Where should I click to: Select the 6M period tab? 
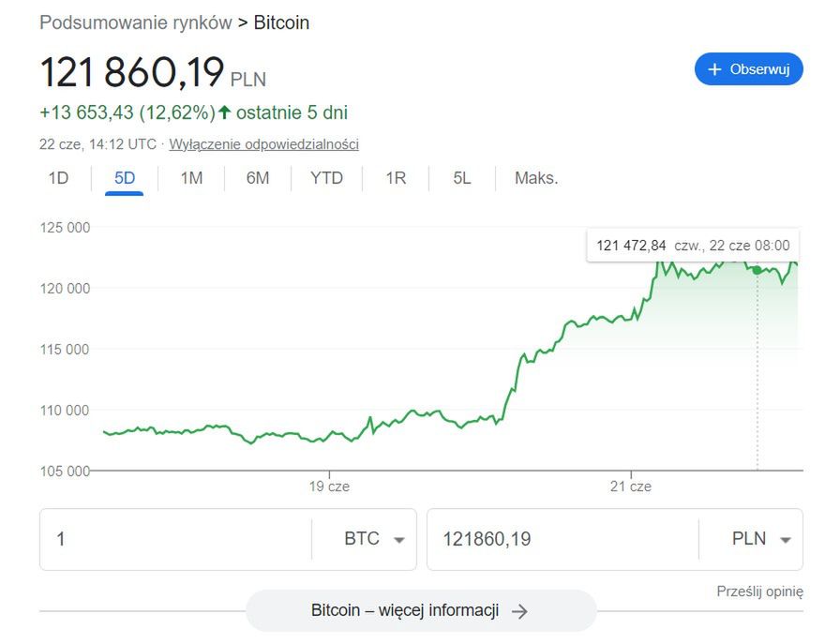pos(257,177)
